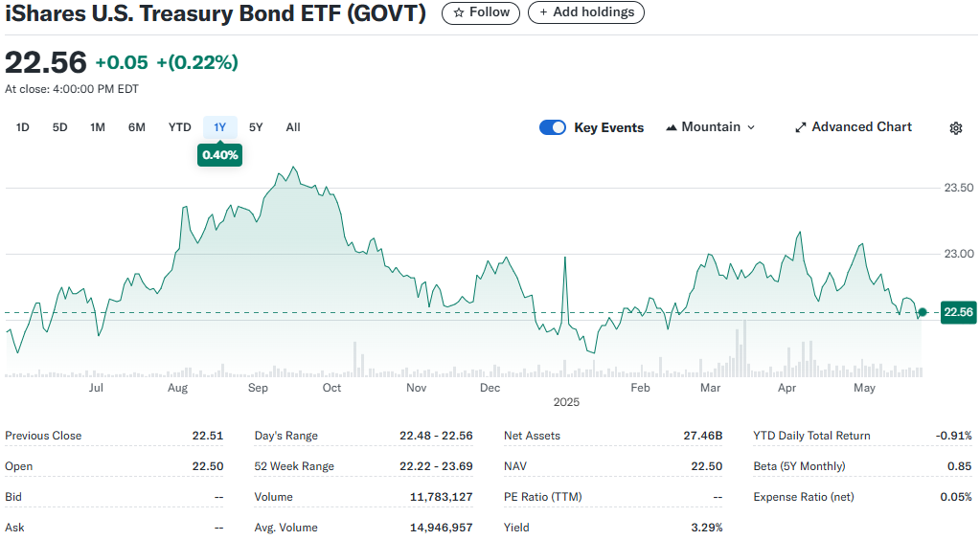Click the mountain chart type icon

pyautogui.click(x=672, y=127)
